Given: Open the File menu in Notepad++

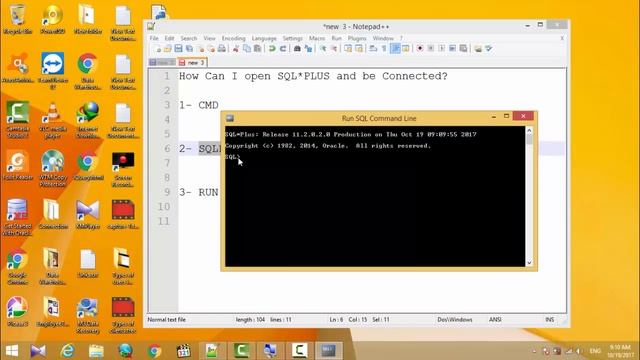Looking at the screenshot, I should [154, 38].
